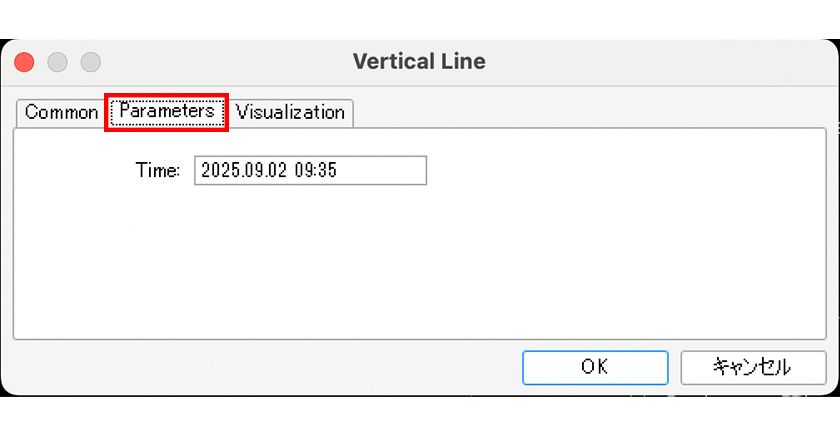Click the Vertical Line title bar text

(419, 61)
